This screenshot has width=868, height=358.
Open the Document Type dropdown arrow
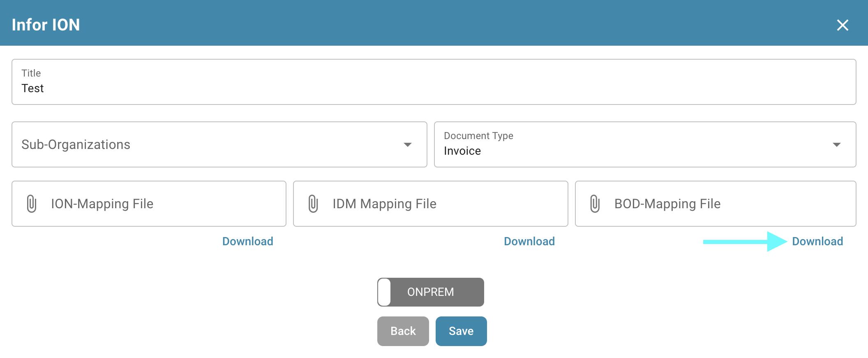click(836, 145)
